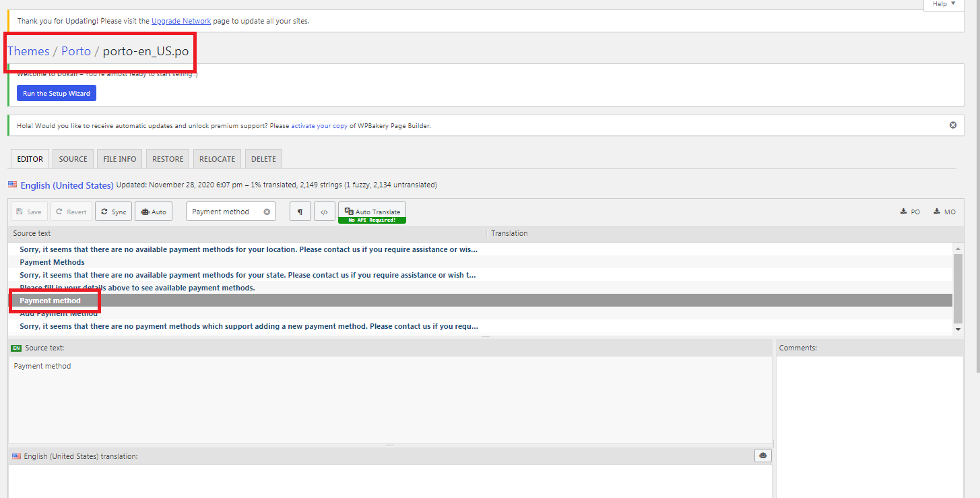The image size is (980, 498).
Task: Click in the English translation text area
Action: (x=390, y=481)
